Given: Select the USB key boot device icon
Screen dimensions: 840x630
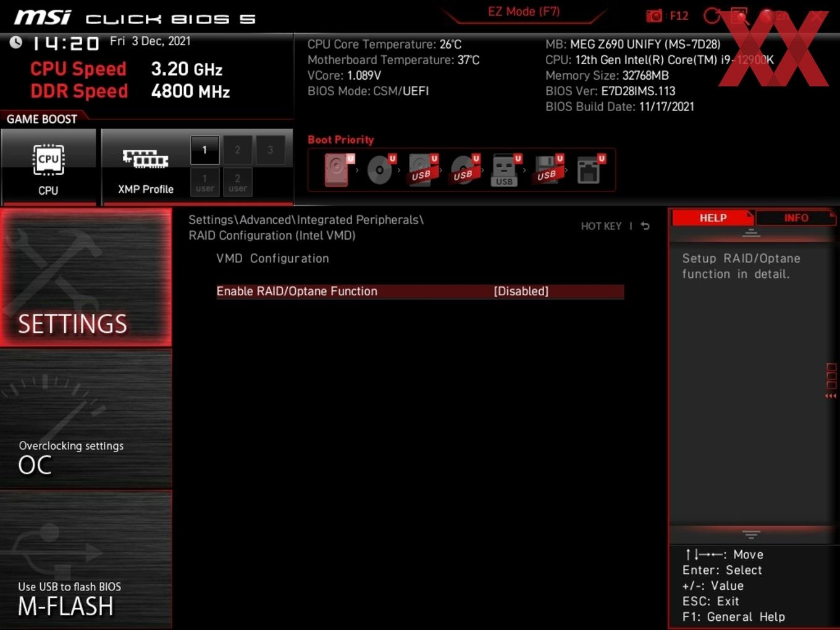Looking at the screenshot, I should [506, 170].
